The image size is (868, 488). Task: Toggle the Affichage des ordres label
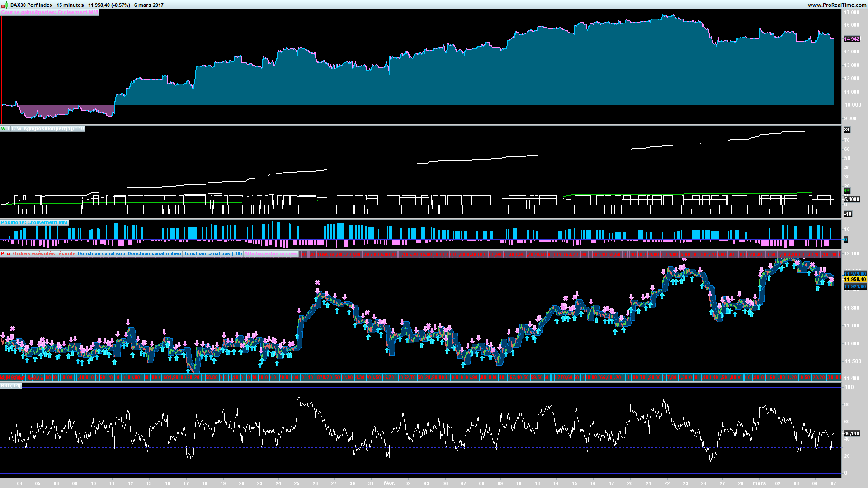click(271, 253)
